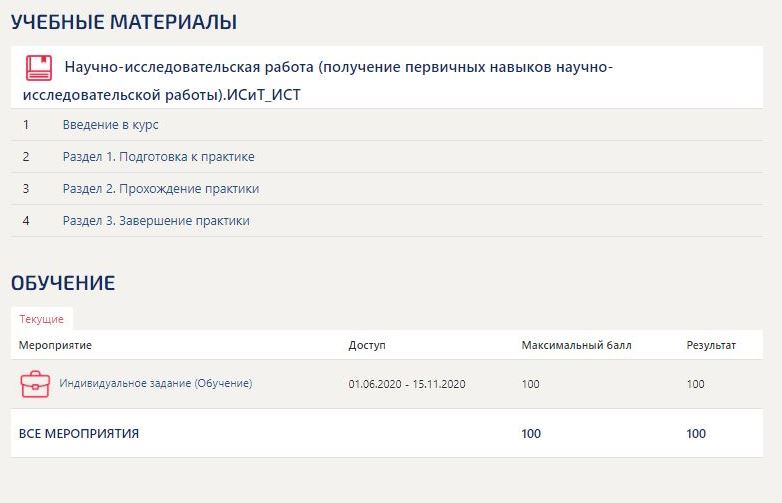Click the ОБУЧЕНИЕ section heading
Viewport: 782px width, 503px height.
click(63, 283)
